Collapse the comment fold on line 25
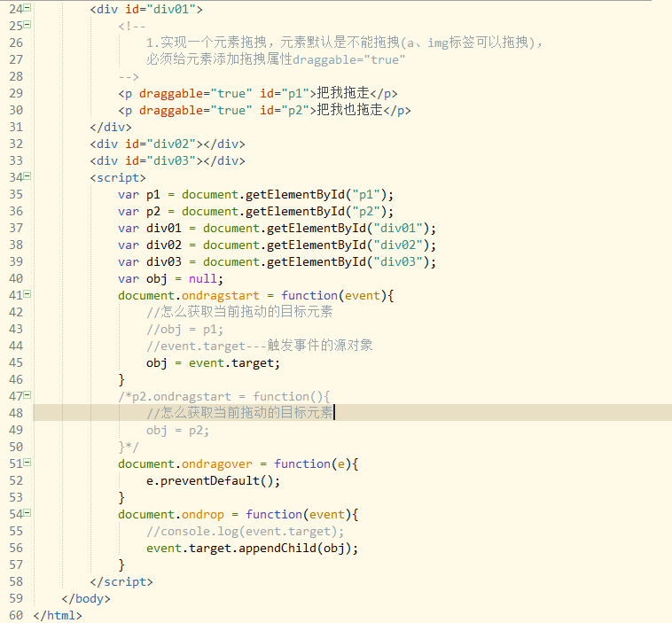Screen dimensions: 672x623 tap(27, 25)
